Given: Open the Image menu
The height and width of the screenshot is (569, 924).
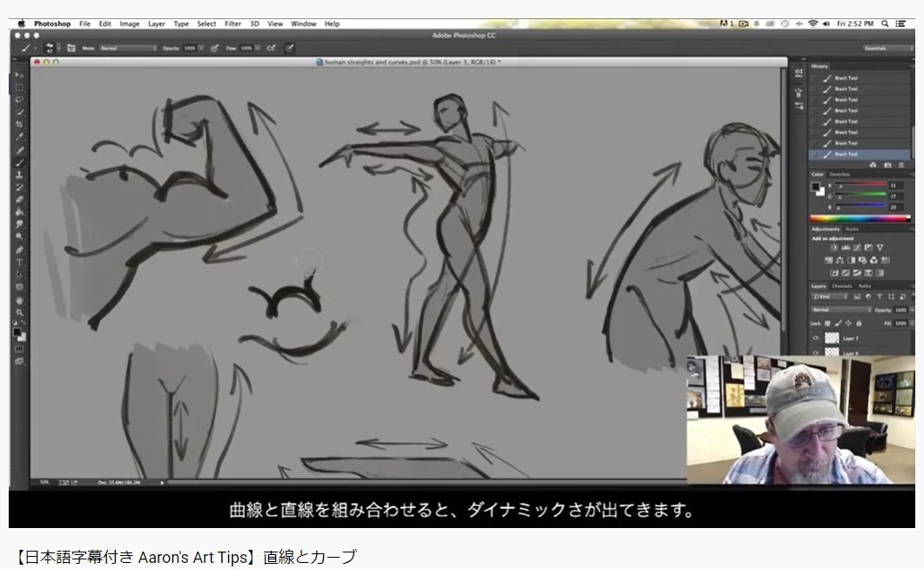Looking at the screenshot, I should [130, 24].
